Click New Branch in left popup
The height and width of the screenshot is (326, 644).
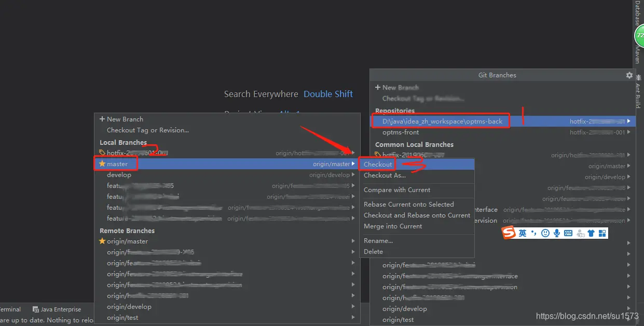click(x=125, y=119)
